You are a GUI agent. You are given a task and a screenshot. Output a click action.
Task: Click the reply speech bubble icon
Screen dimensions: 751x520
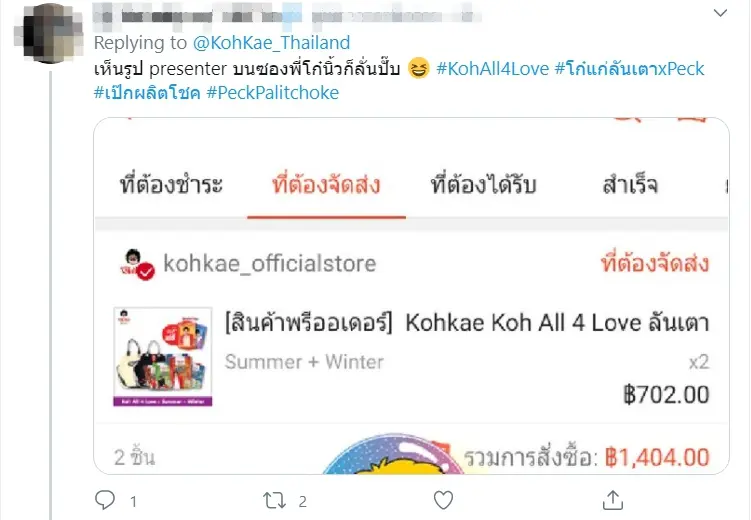tap(105, 500)
